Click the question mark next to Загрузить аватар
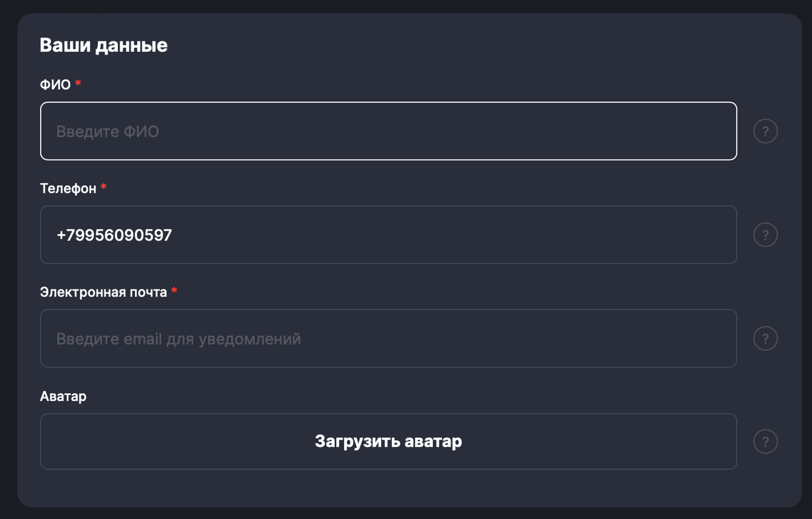 tap(765, 441)
